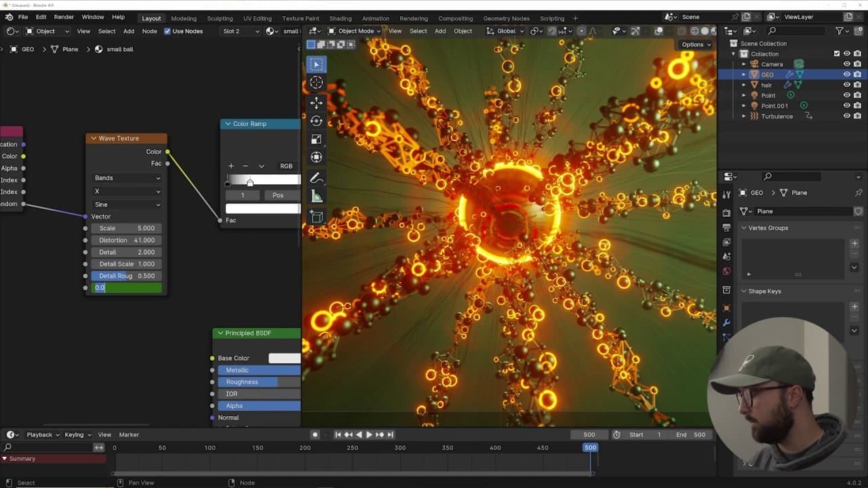Adjust the Distortion value slider
The image size is (868, 488).
tap(127, 240)
